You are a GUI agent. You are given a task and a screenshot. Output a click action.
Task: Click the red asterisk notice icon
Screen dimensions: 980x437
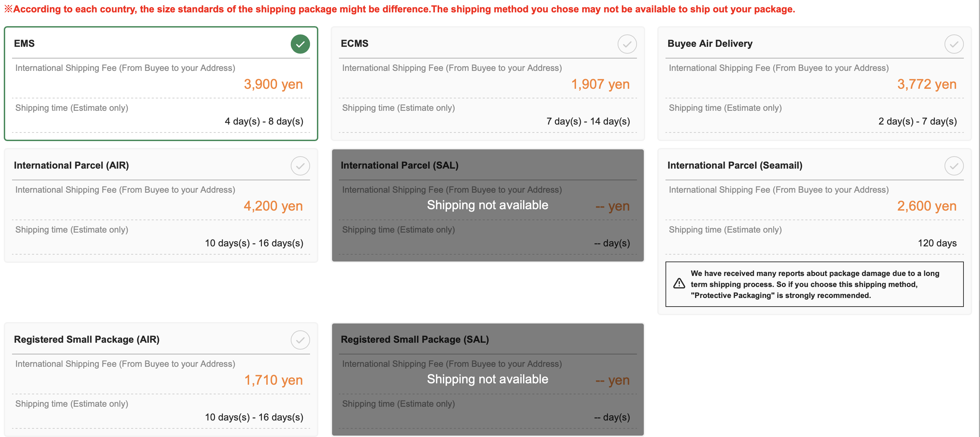[x=8, y=9]
